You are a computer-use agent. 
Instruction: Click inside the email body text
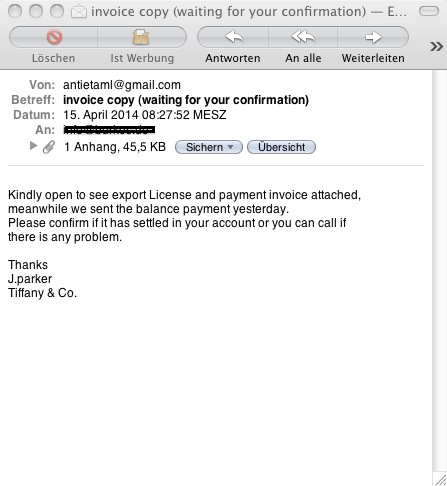pyautogui.click(x=184, y=216)
